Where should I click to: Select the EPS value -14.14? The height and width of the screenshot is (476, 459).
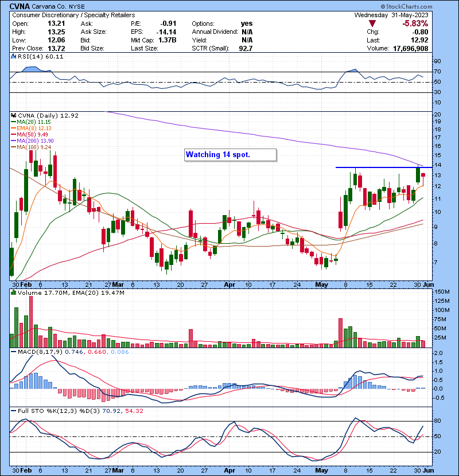pos(166,32)
